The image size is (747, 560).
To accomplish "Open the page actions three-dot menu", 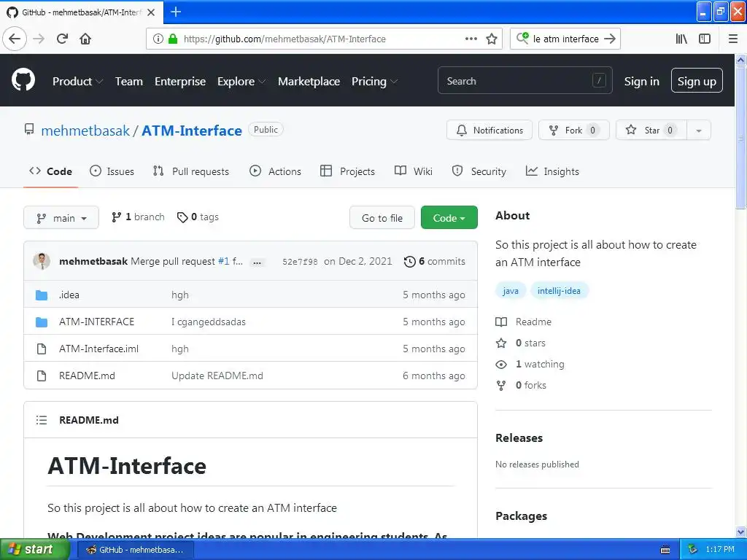I will point(471,39).
